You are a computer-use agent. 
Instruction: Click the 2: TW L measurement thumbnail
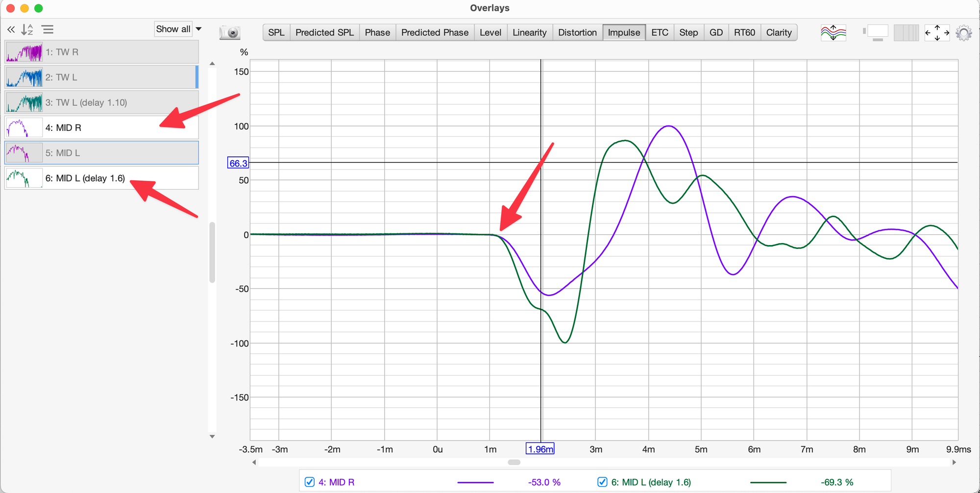tap(24, 77)
